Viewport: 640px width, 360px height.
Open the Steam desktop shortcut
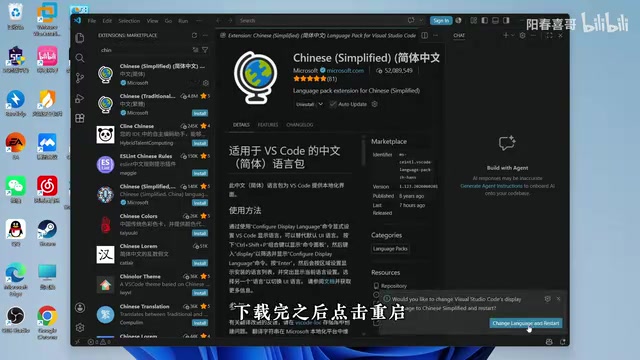[47, 233]
